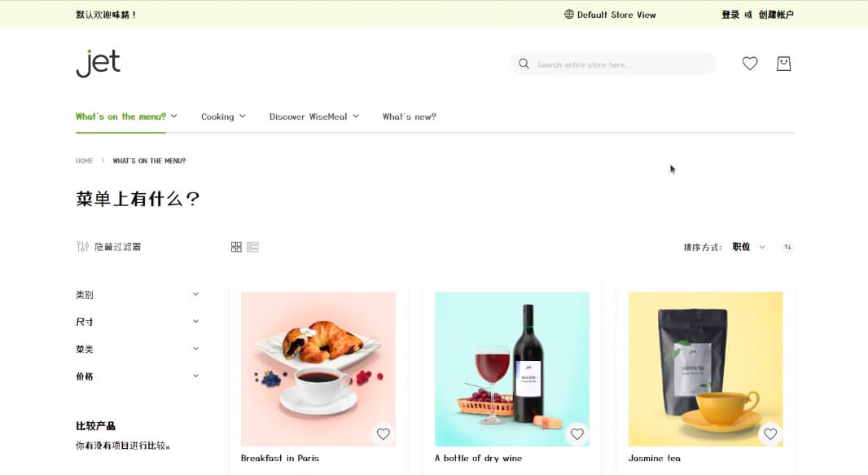This screenshot has width=868, height=475.
Task: Toggle sort direction arrow button
Action: pos(787,247)
